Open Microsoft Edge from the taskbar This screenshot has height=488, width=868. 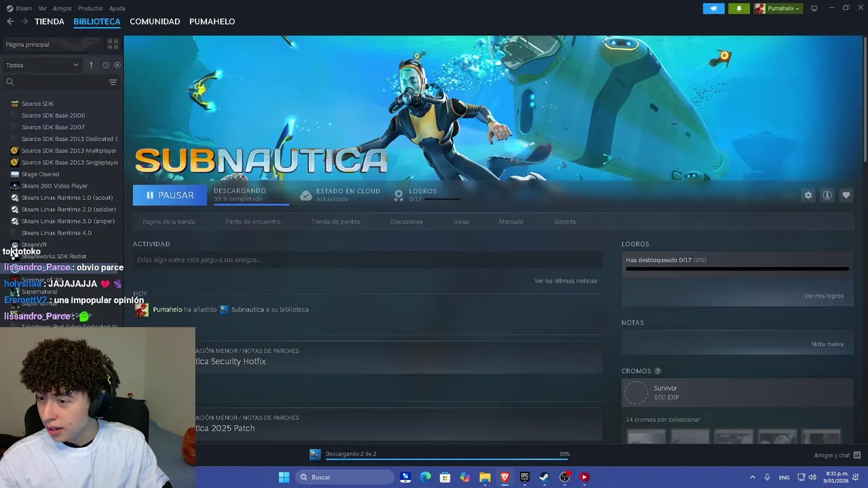pyautogui.click(x=425, y=477)
